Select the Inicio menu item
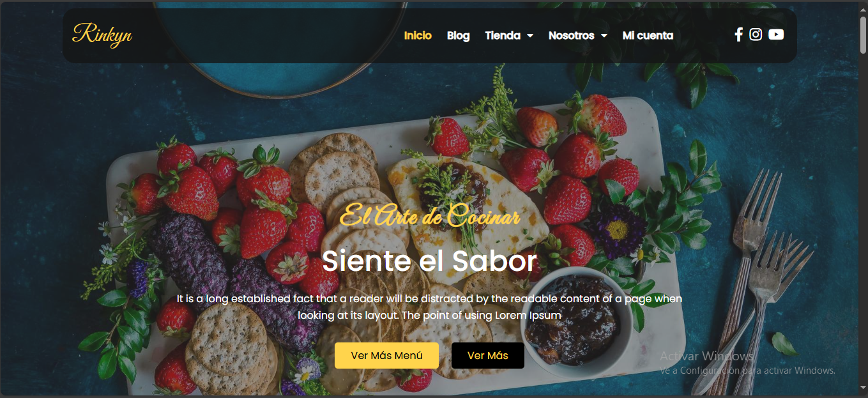The width and height of the screenshot is (868, 398). click(x=418, y=36)
